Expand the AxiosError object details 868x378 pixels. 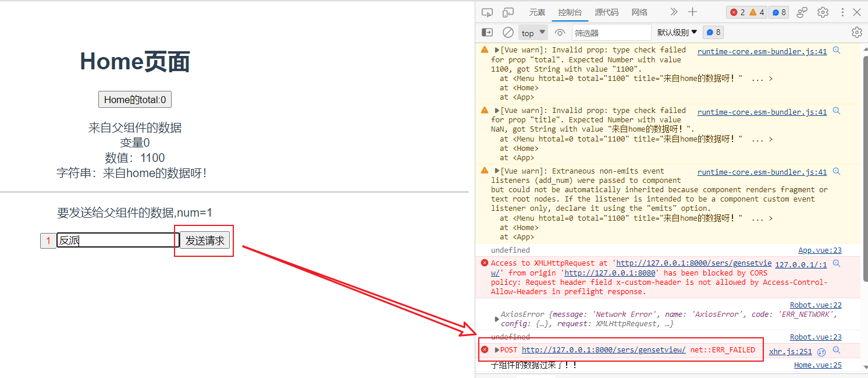[496, 319]
